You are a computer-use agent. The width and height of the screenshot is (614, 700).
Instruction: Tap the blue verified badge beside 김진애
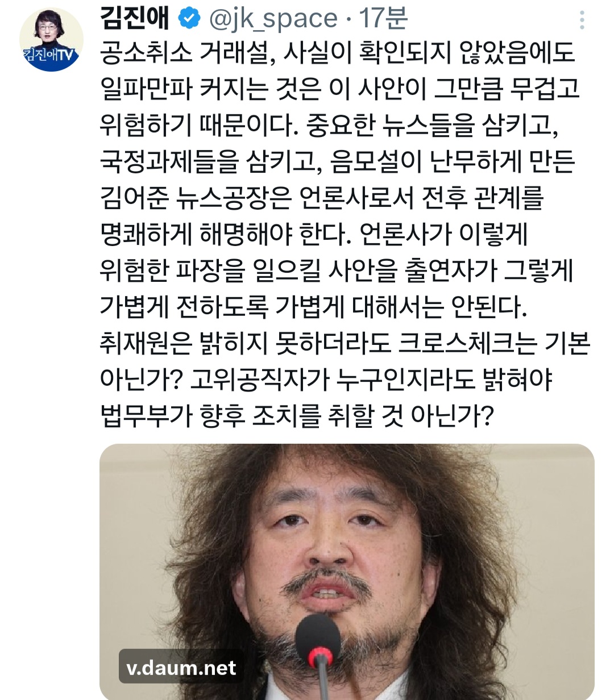point(189,19)
